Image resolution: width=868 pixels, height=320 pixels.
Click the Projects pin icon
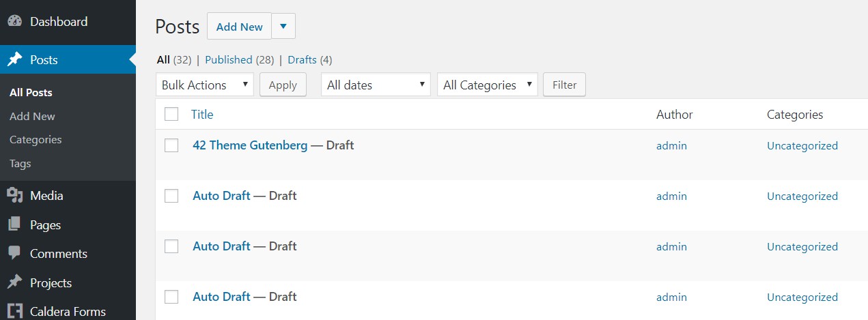point(14,282)
